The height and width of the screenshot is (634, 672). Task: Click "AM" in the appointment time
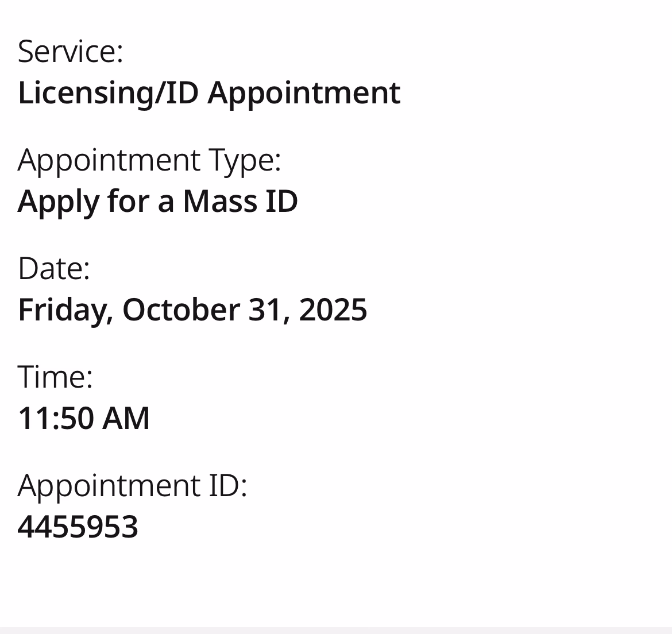[126, 418]
